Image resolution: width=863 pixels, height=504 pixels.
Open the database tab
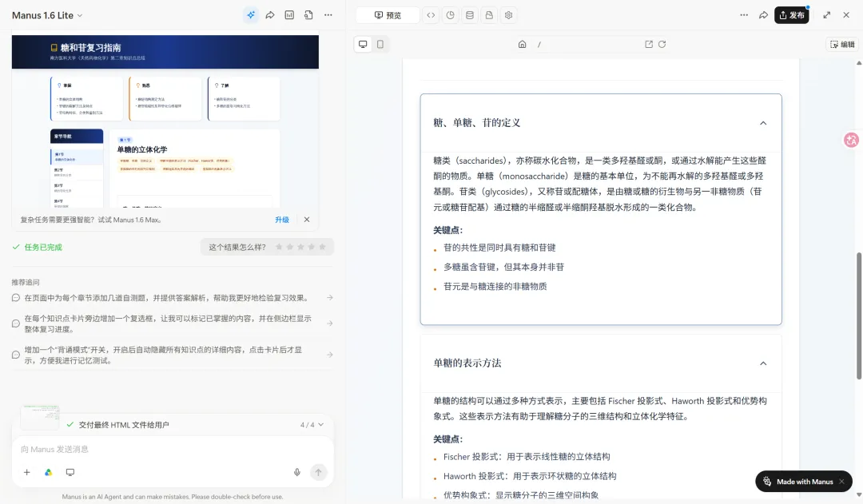[470, 15]
